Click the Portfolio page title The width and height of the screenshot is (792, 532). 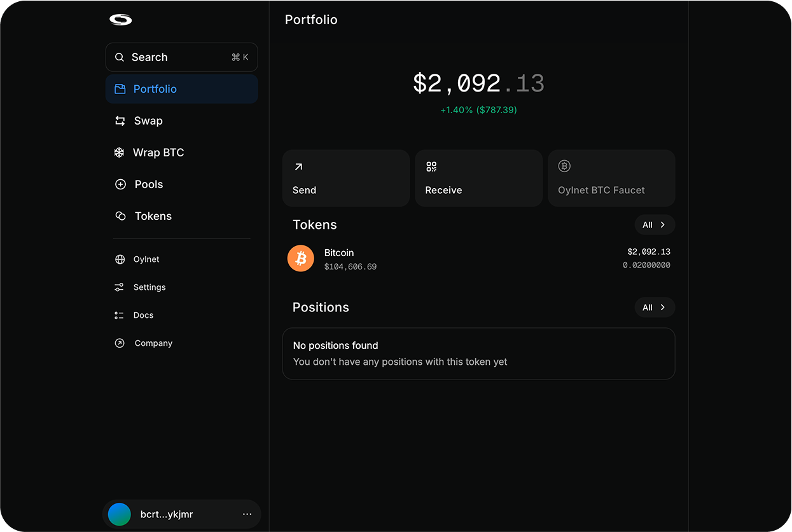pos(311,20)
